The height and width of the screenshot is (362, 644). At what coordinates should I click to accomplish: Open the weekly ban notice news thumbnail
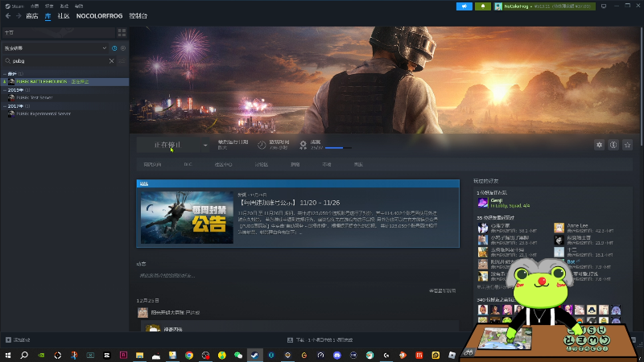point(187,217)
